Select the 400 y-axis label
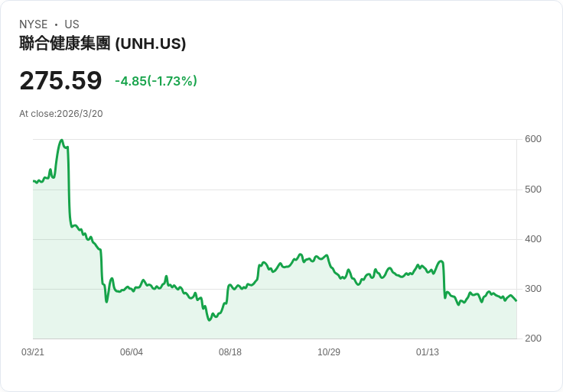Image resolution: width=563 pixels, height=392 pixels. 533,239
